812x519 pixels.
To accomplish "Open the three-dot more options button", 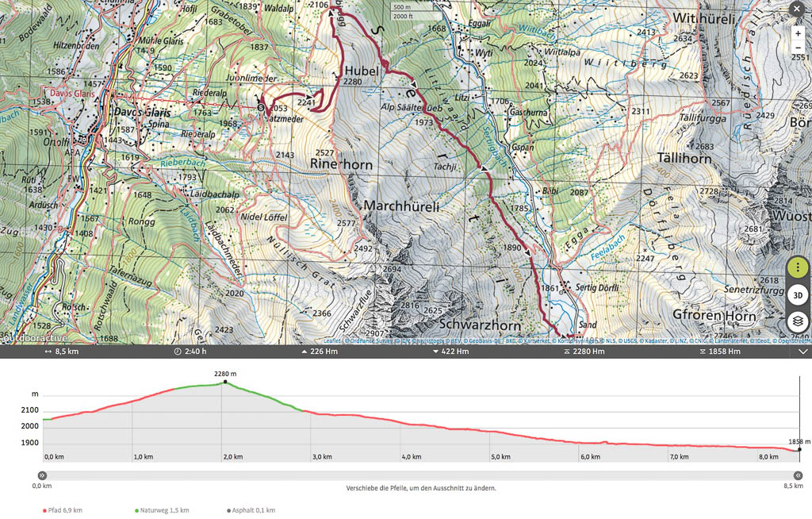I will pyautogui.click(x=798, y=268).
